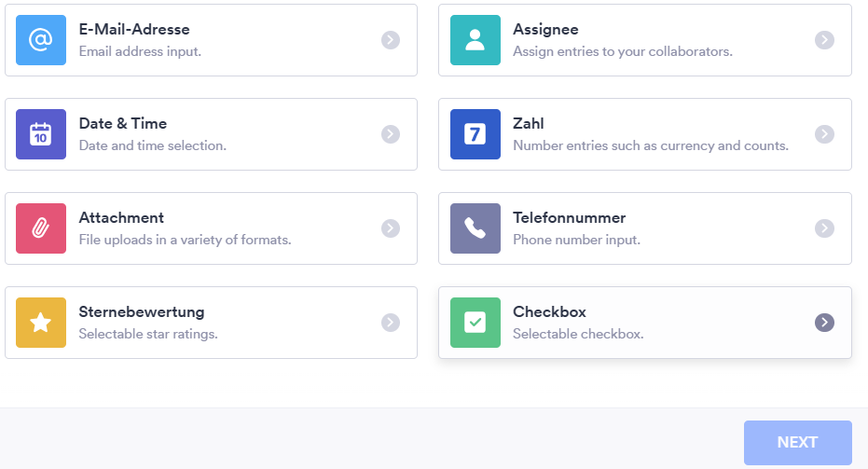Click the teal Assignee person icon
868x469 pixels.
point(475,40)
